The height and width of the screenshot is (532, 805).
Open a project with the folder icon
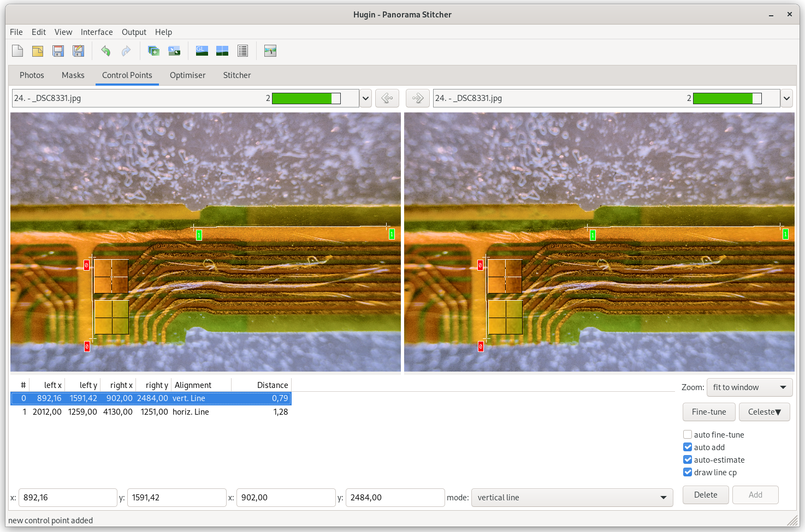tap(38, 51)
